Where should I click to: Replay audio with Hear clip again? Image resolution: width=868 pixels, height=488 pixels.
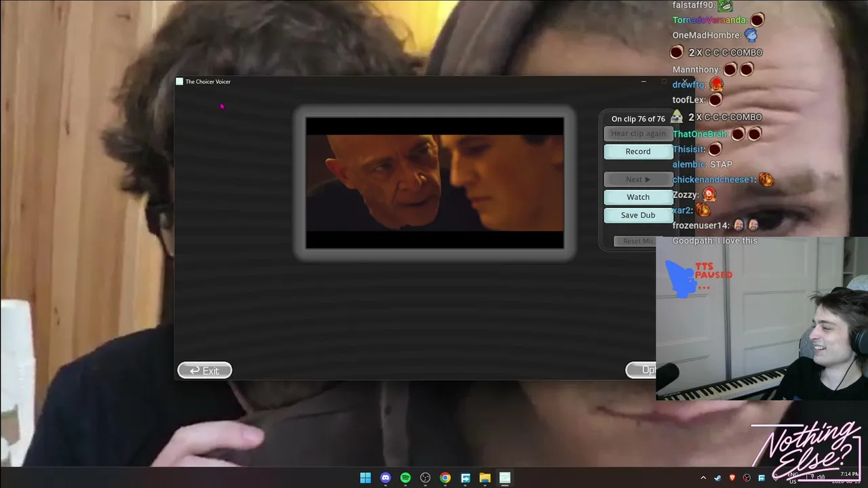[x=638, y=134]
